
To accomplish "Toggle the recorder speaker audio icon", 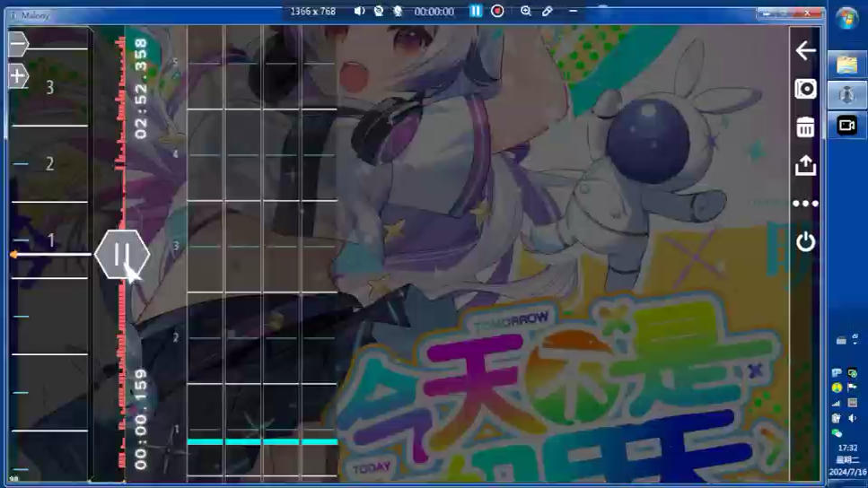I will 359,11.
